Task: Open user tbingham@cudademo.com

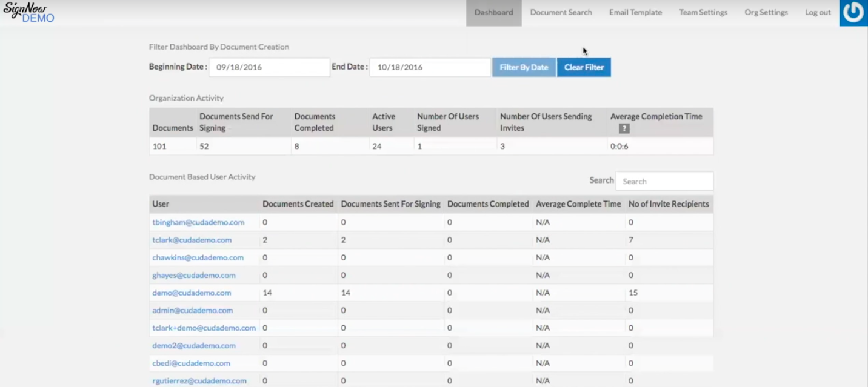Action: click(198, 222)
